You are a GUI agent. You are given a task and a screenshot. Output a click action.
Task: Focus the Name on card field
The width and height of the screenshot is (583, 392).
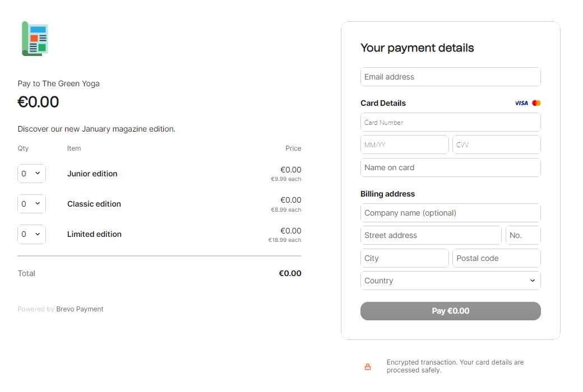tap(450, 167)
